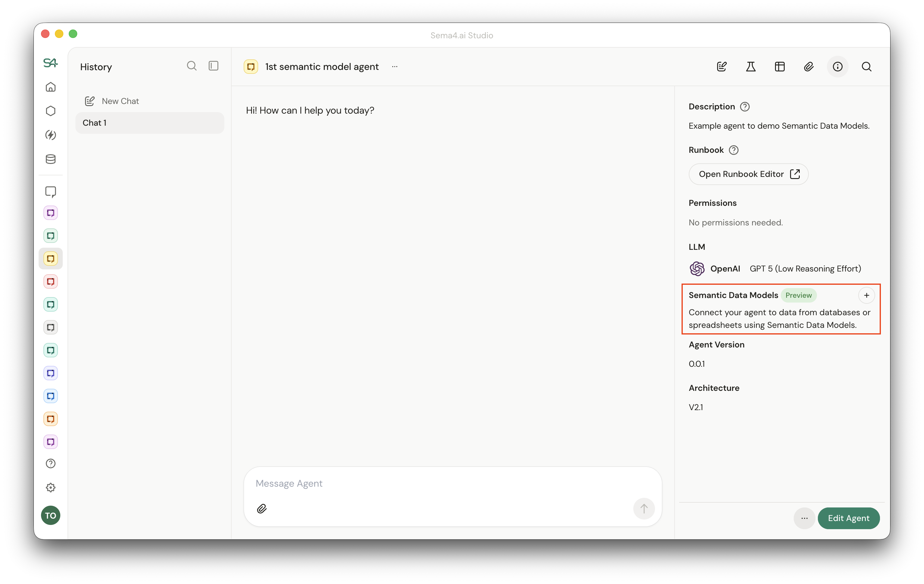Open more options beside Edit Agent

804,518
